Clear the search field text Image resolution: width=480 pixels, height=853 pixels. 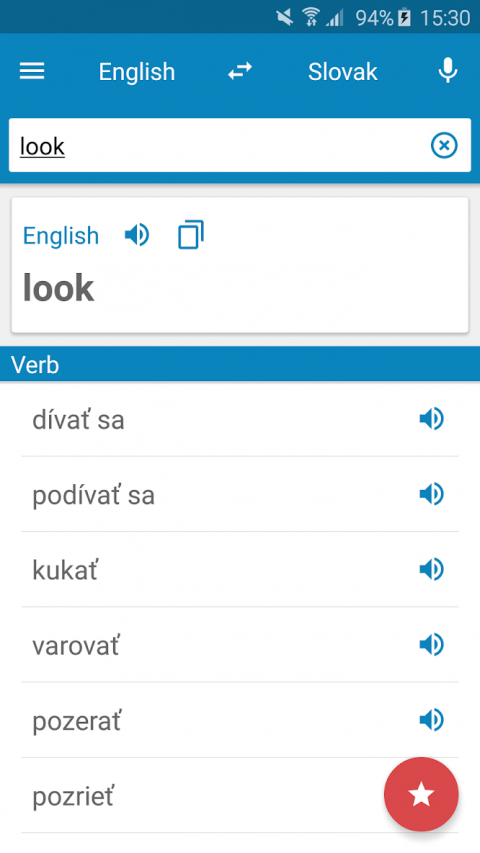[444, 146]
